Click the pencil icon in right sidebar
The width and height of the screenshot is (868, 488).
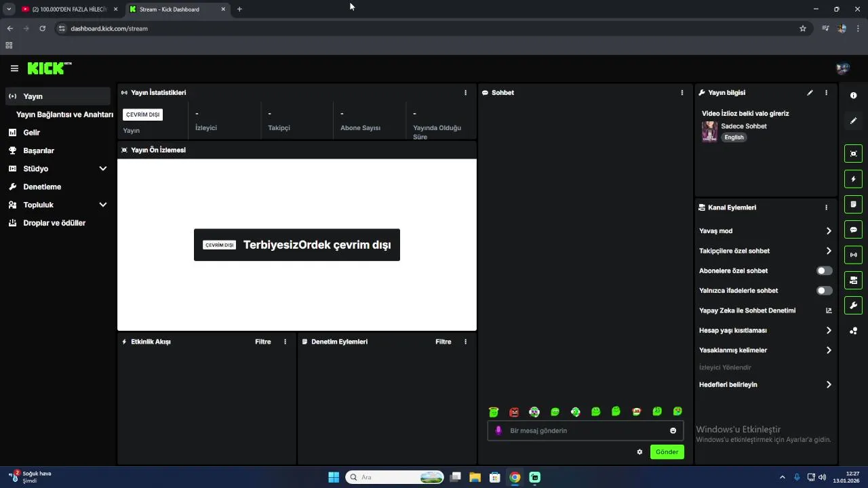pos(853,121)
